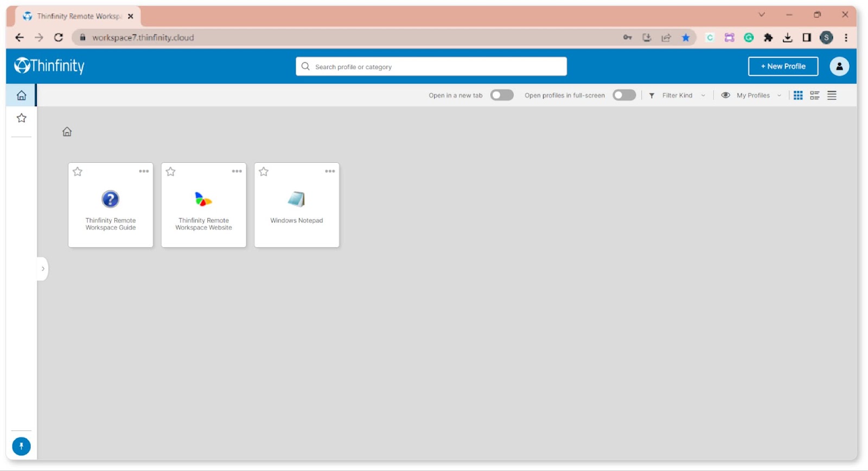Viewport: 868px width, 471px height.
Task: Switch to compact list view layout
Action: pos(832,96)
